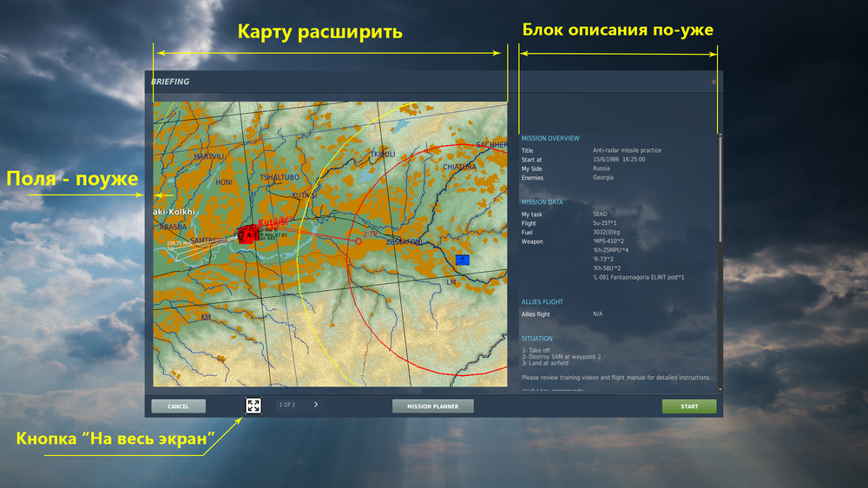Click the SITUATION heading

pyautogui.click(x=537, y=339)
